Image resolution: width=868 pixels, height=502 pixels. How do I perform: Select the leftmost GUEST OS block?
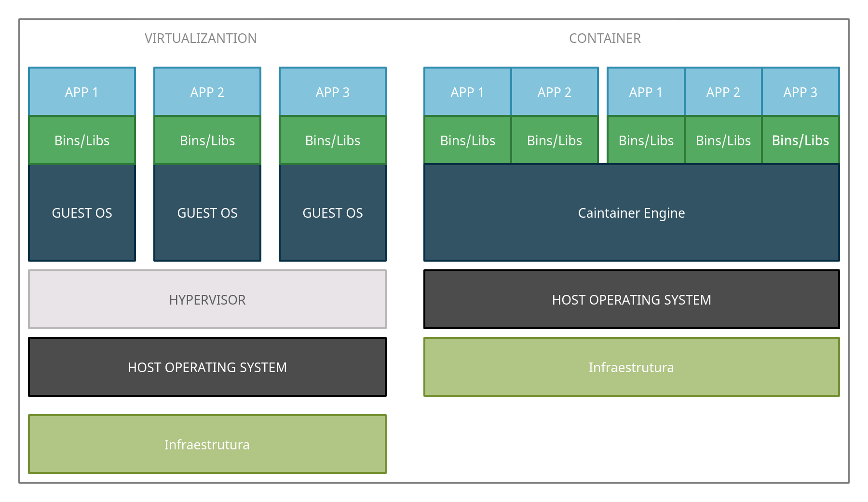click(x=82, y=212)
